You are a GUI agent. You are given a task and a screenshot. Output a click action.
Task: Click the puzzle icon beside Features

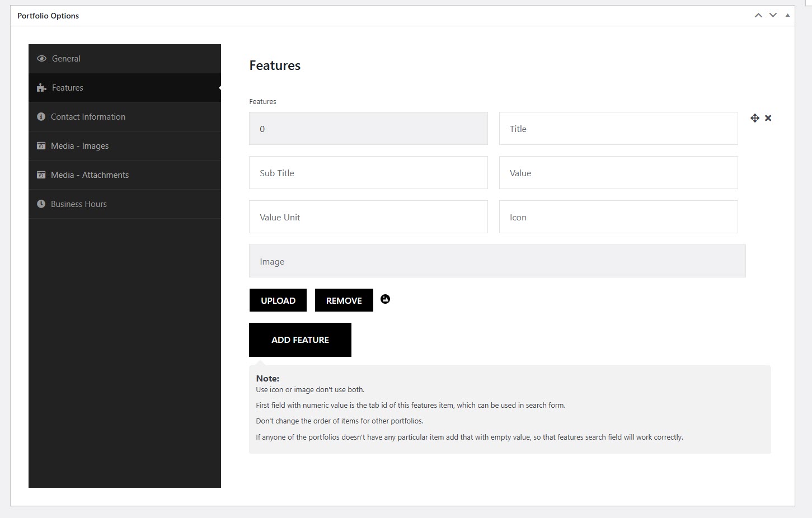pyautogui.click(x=41, y=88)
